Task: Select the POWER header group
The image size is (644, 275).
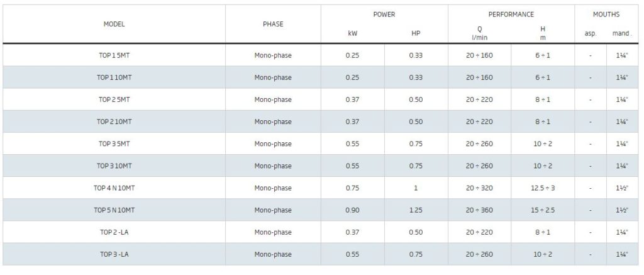Action: click(x=384, y=14)
